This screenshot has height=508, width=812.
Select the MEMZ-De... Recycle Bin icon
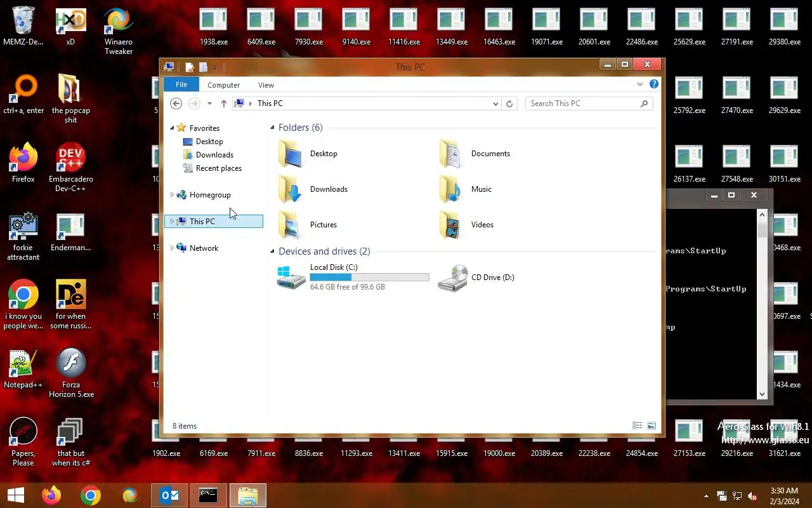point(23,27)
